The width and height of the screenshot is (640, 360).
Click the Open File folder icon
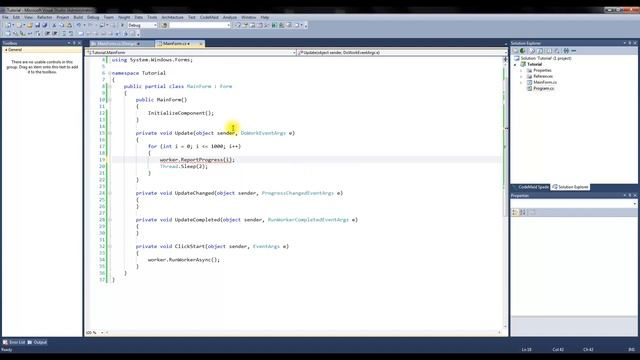(x=30, y=25)
